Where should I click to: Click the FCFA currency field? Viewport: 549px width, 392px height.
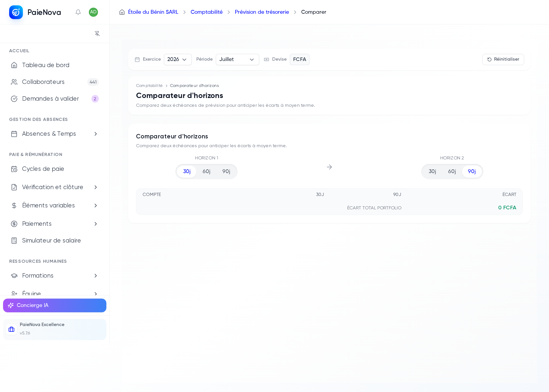tap(299, 59)
